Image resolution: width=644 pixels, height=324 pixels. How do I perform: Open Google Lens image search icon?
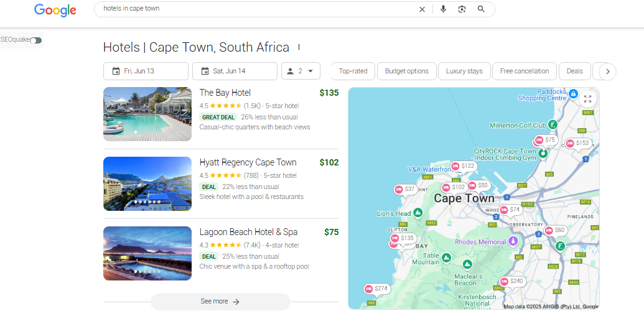[462, 9]
